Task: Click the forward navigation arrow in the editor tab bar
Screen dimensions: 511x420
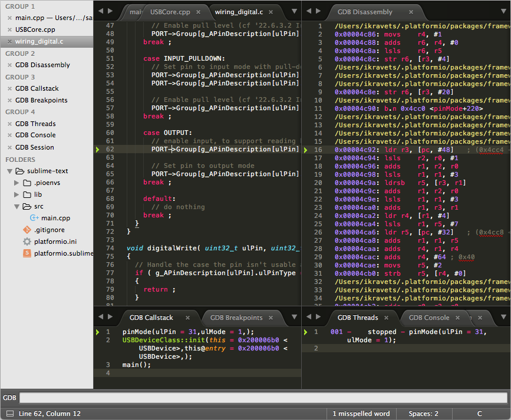Action: (x=110, y=11)
